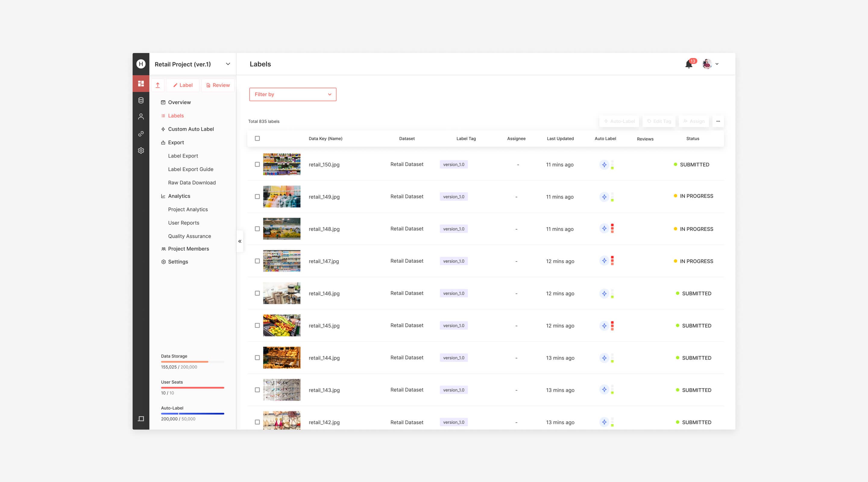Click the Label button
The image size is (868, 482).
click(x=183, y=85)
